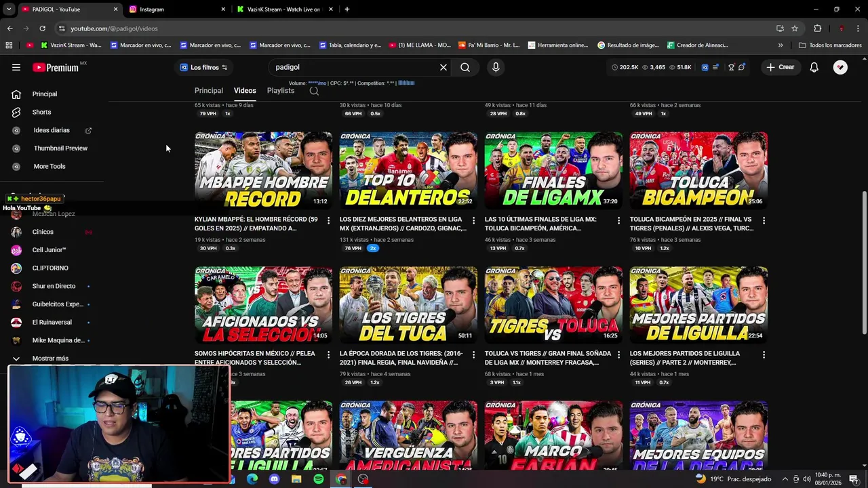
Task: Play the Mbappé Hombre Récord thumbnail
Action: pyautogui.click(x=263, y=170)
